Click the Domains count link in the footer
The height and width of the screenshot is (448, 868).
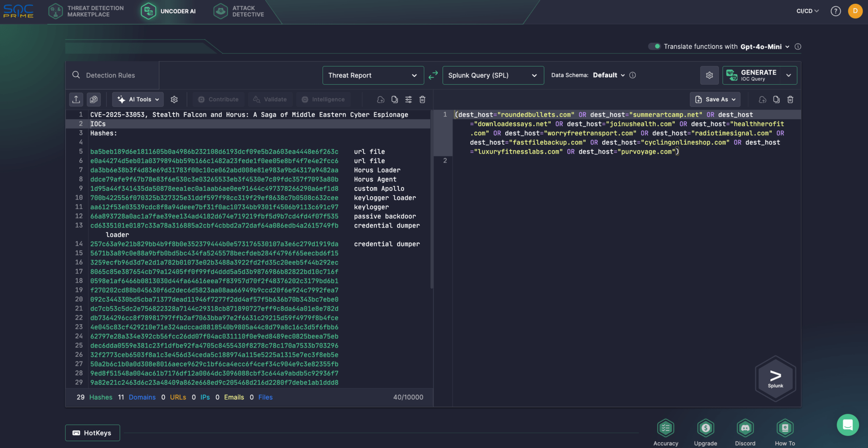[x=142, y=397]
